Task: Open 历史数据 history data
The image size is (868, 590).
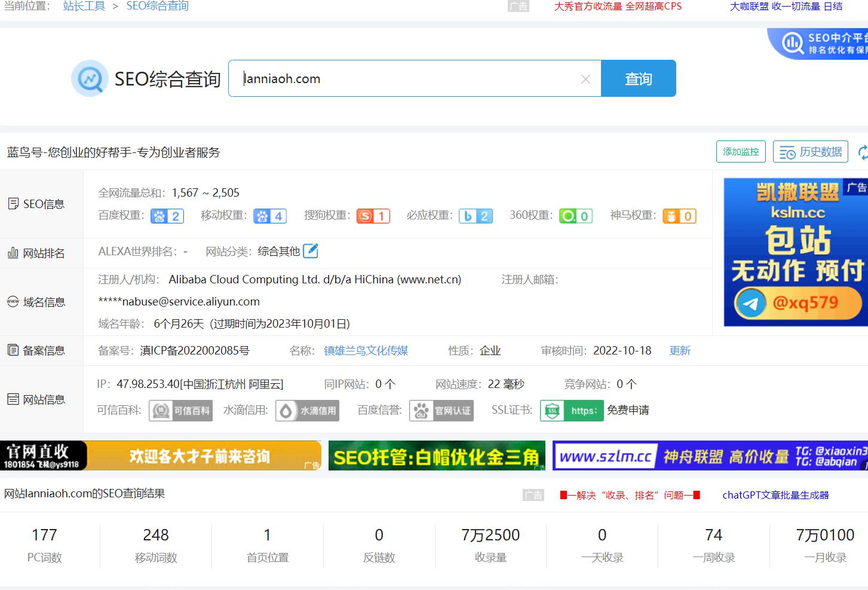Action: tap(811, 152)
